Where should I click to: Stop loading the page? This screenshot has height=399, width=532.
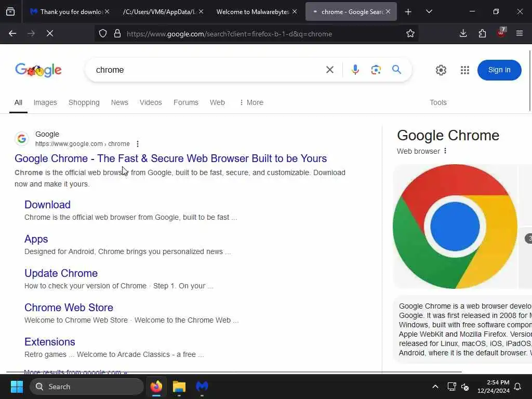pyautogui.click(x=50, y=33)
